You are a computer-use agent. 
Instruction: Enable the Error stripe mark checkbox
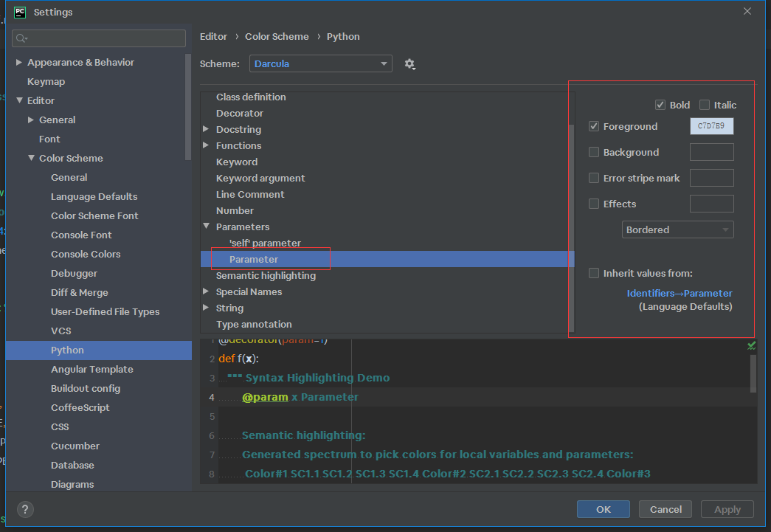pyautogui.click(x=594, y=178)
